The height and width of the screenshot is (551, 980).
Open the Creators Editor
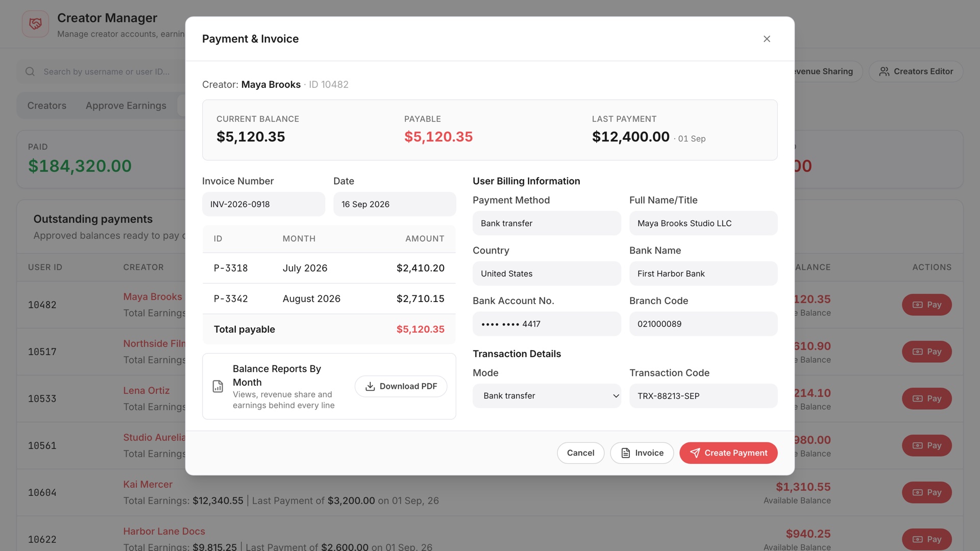coord(916,71)
